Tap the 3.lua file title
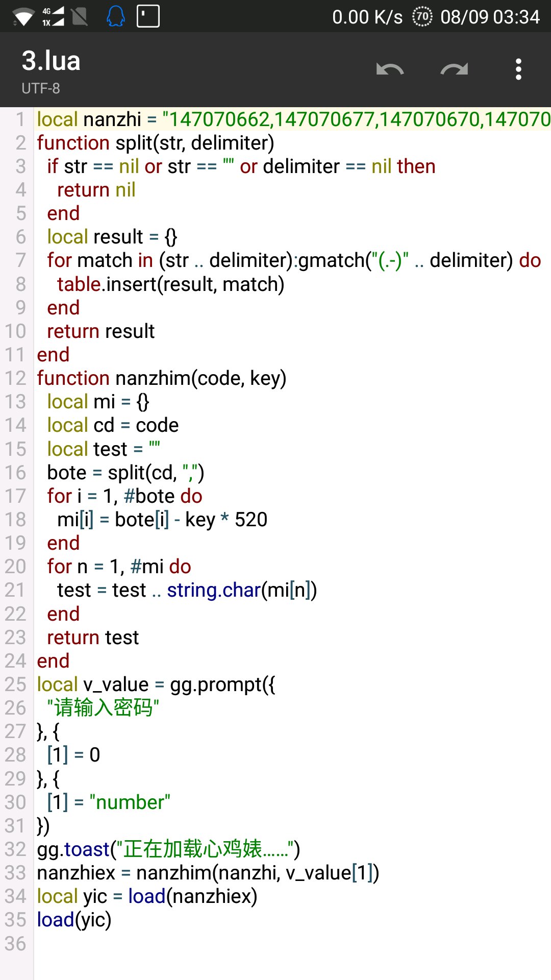Image resolution: width=551 pixels, height=980 pixels. pos(51,61)
